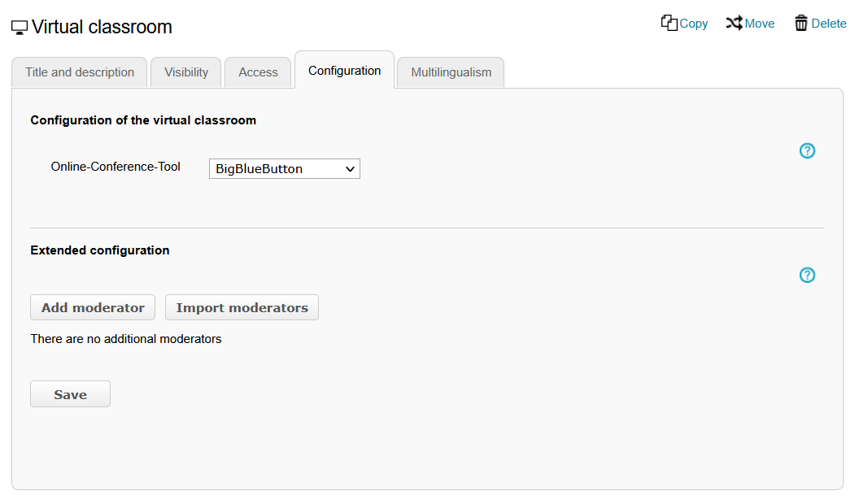Click the Delete link at top right
The width and height of the screenshot is (868, 504).
(x=827, y=23)
